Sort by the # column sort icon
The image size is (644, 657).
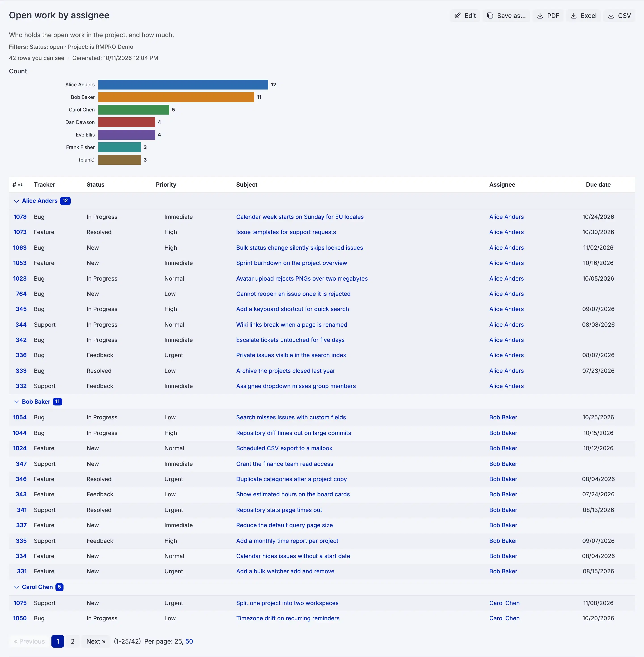[x=20, y=184]
